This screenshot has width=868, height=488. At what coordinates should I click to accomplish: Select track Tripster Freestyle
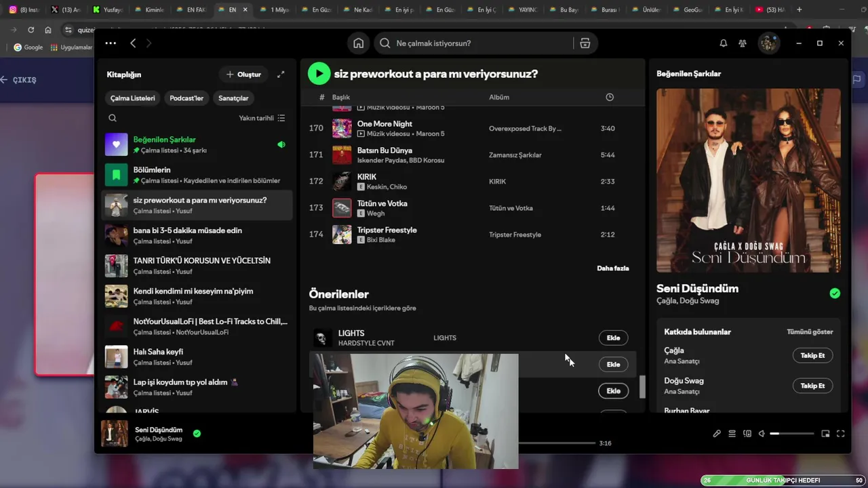click(473, 235)
